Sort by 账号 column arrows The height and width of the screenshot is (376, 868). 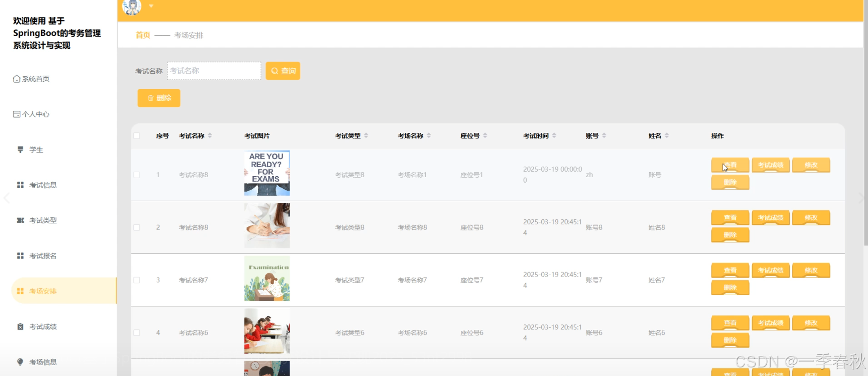tap(604, 136)
